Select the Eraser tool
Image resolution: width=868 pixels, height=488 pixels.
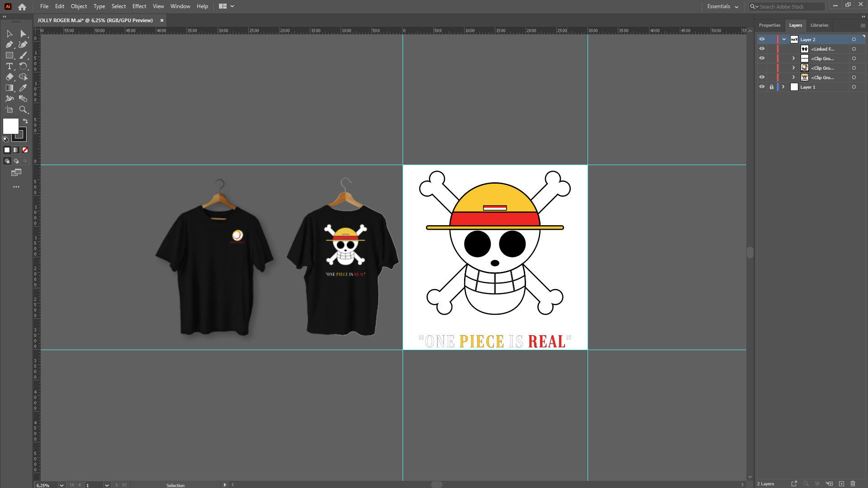9,77
